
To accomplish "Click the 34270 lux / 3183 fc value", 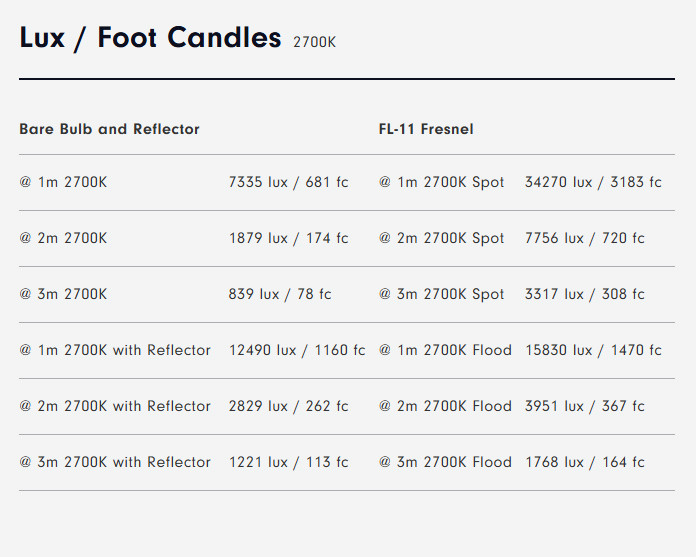I will click(x=593, y=182).
